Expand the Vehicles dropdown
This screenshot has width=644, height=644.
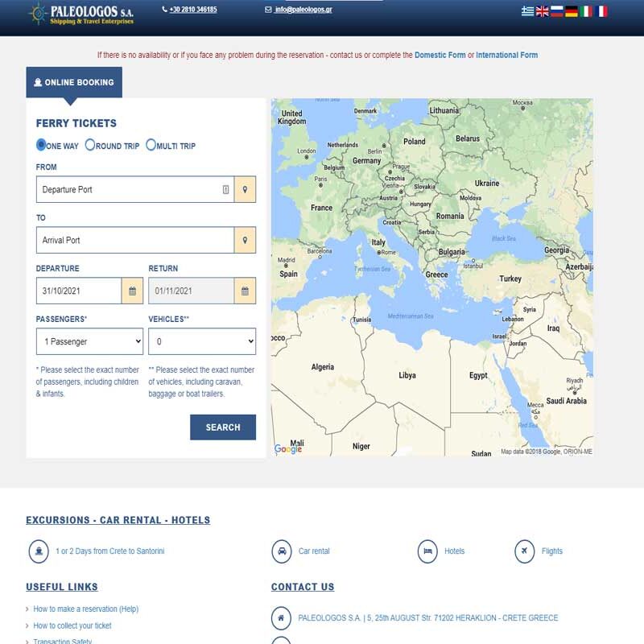coord(202,341)
